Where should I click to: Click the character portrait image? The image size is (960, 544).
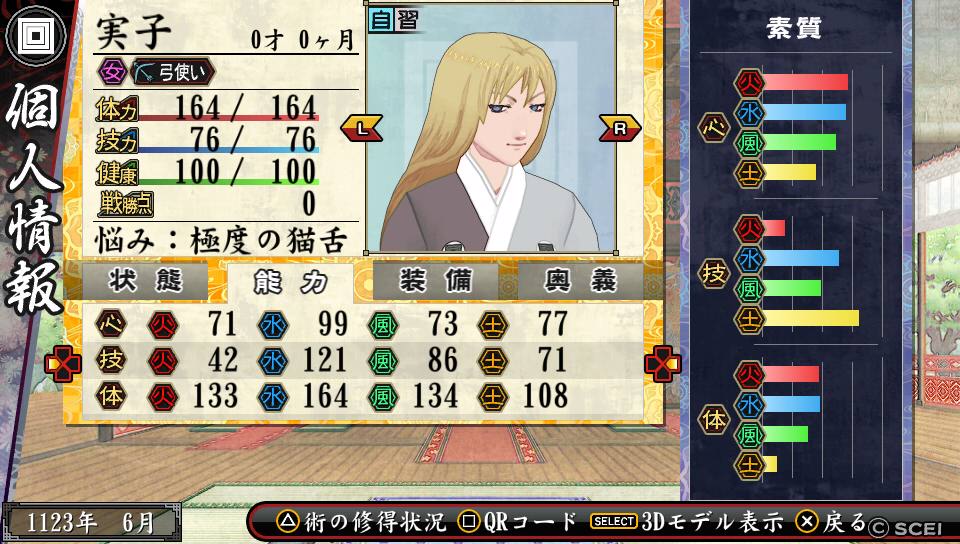[491, 128]
